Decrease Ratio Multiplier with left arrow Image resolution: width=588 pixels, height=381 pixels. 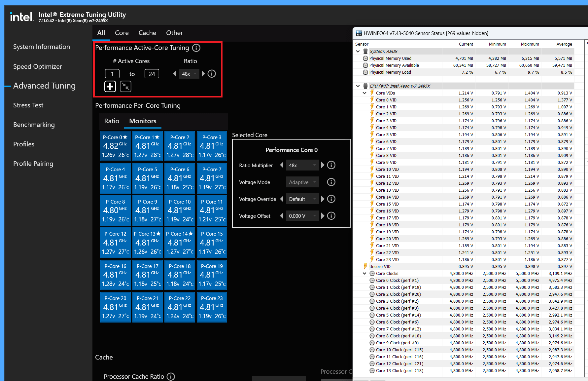coord(282,165)
